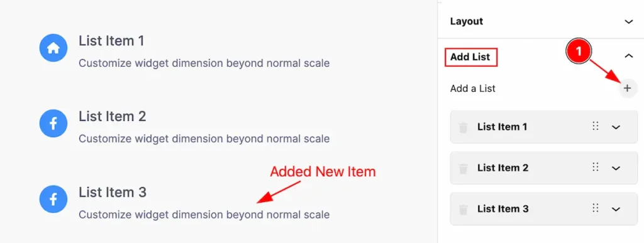644x243 pixels.
Task: Click the List Item 3 preview title
Action: point(112,193)
